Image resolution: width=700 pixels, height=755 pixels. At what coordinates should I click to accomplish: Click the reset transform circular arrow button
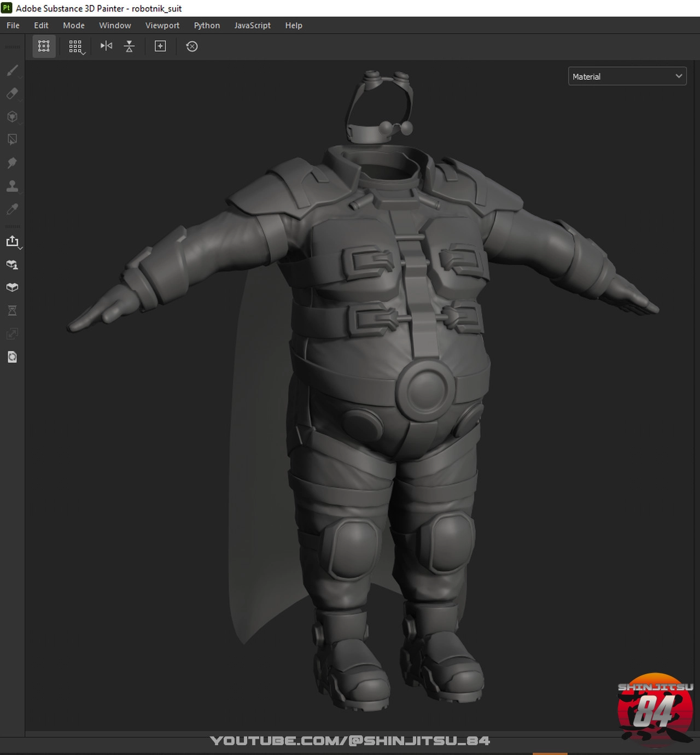click(x=191, y=46)
